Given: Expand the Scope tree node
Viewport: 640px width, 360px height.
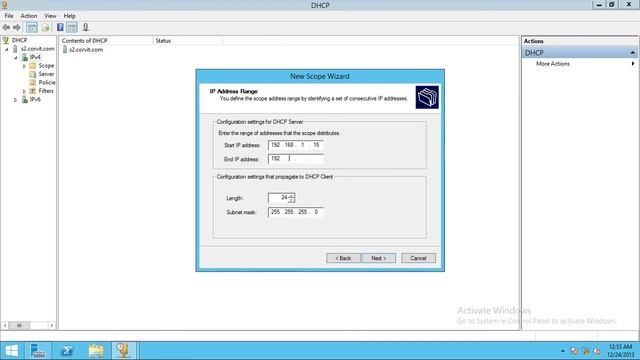Looking at the screenshot, I should 24,66.
